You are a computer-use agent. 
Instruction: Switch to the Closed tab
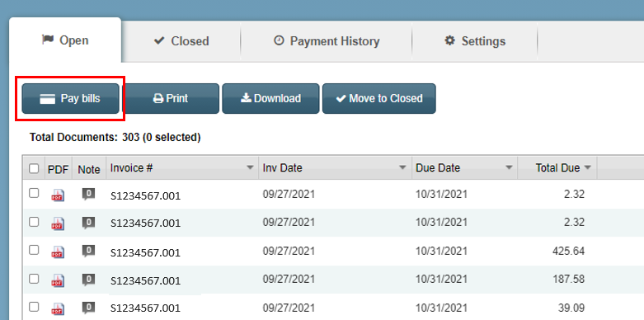click(x=181, y=41)
